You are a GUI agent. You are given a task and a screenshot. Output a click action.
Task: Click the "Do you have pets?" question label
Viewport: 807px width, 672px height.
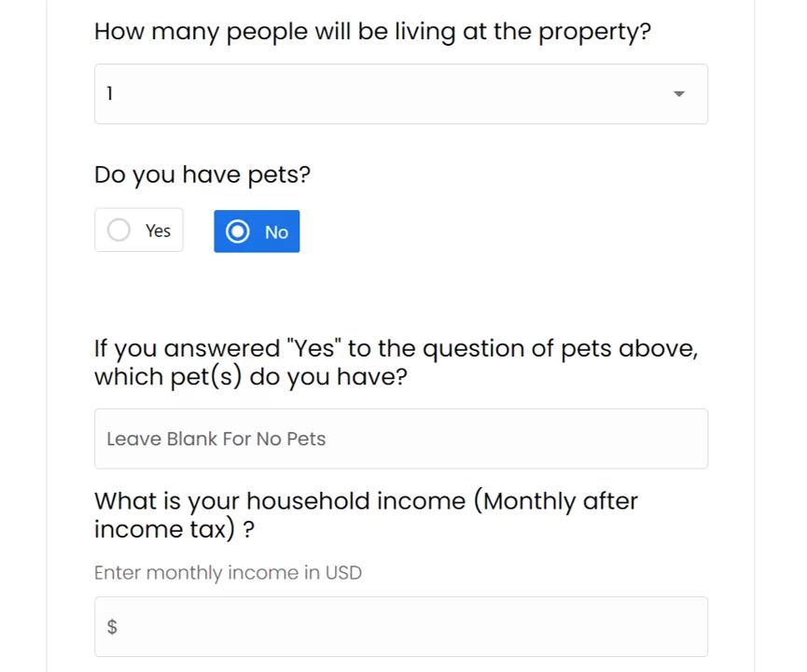click(202, 175)
